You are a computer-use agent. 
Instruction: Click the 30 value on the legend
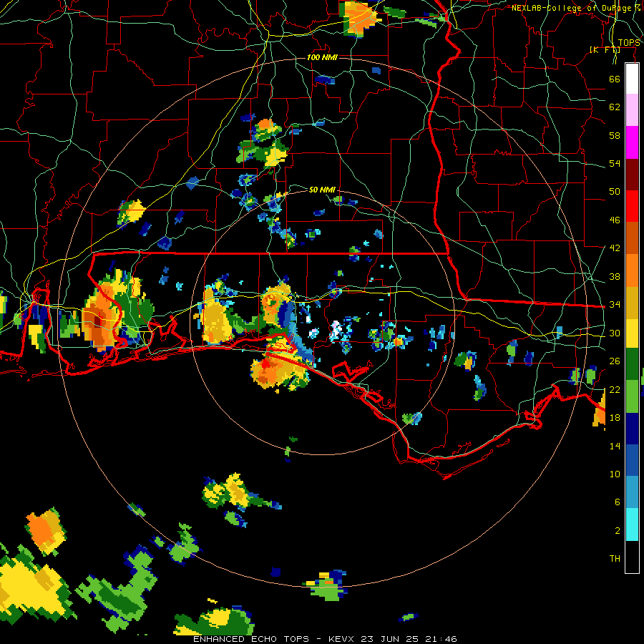(615, 333)
